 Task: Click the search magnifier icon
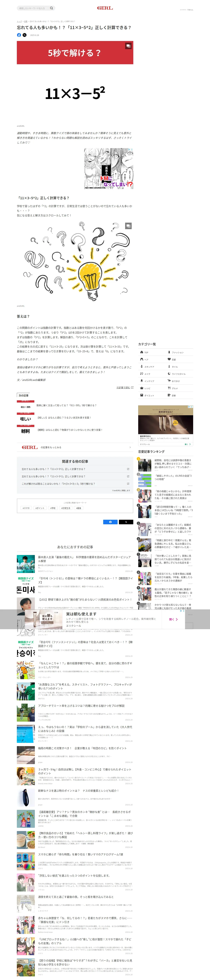pos(52,8)
